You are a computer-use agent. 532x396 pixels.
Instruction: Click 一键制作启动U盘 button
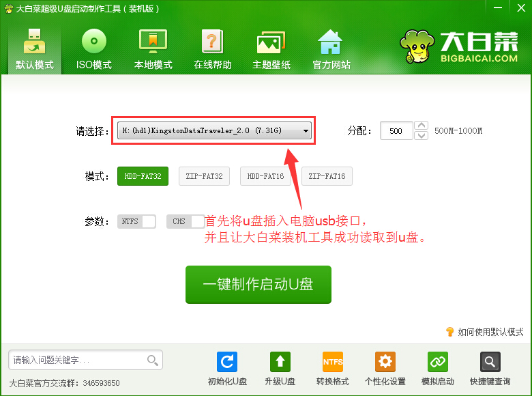click(x=258, y=285)
